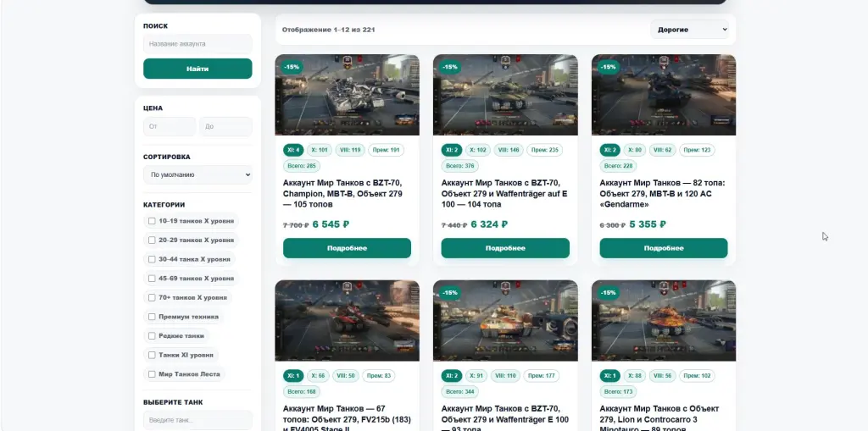Open the title of the 120 AC «Gendarme» account
This screenshot has height=431, width=868.
[x=662, y=194]
